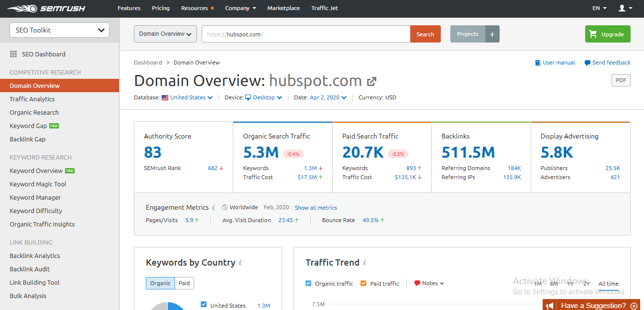
Task: Click the green Upgrade button
Action: [x=608, y=34]
